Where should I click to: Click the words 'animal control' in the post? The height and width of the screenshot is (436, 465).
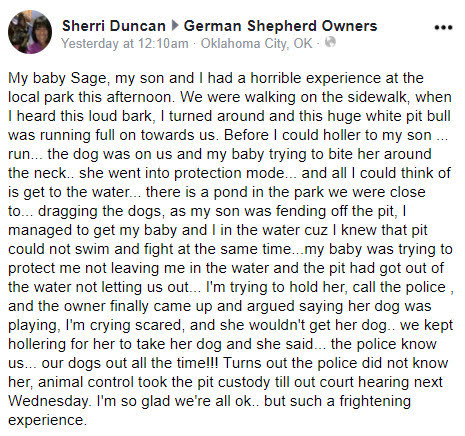pos(86,382)
